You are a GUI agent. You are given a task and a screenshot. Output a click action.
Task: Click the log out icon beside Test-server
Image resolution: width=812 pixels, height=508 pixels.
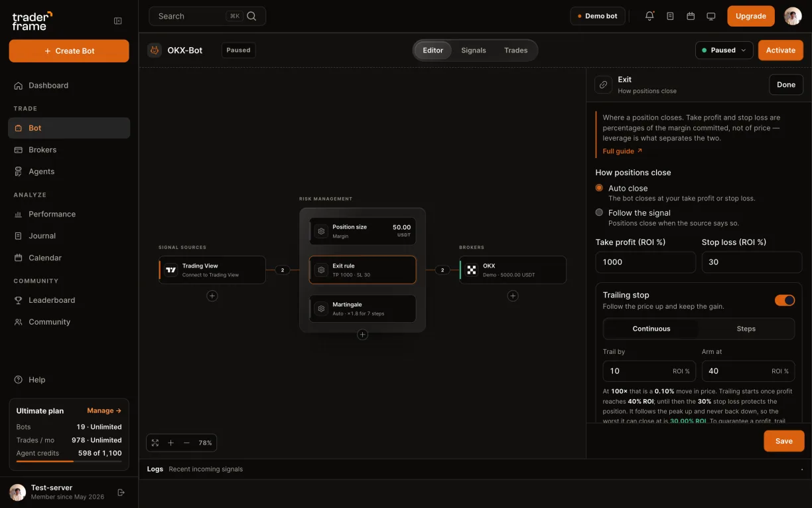tap(121, 492)
